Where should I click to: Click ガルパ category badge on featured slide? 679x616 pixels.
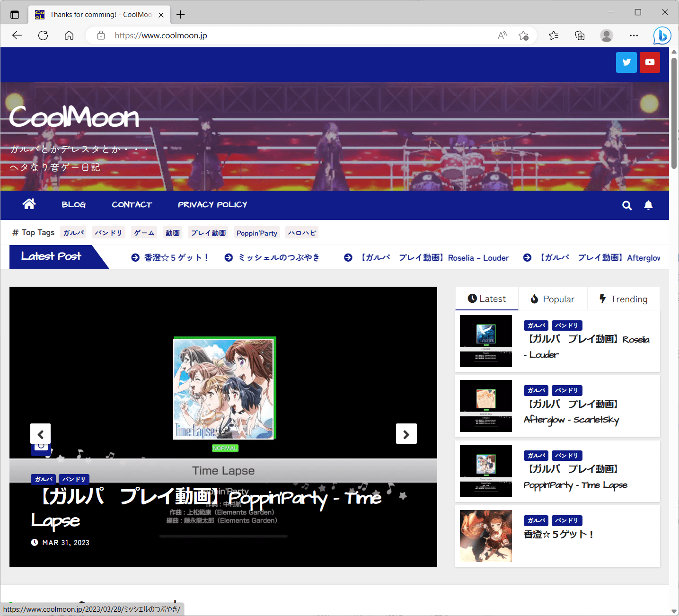click(x=44, y=479)
